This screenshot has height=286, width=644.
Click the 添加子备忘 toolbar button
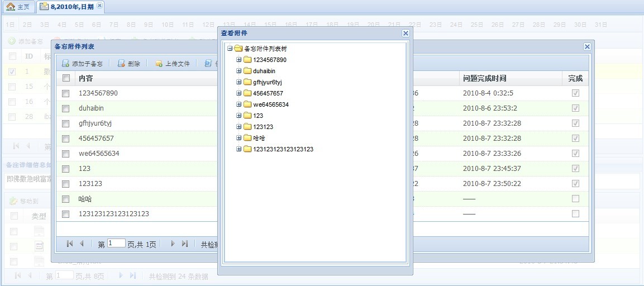(x=82, y=64)
